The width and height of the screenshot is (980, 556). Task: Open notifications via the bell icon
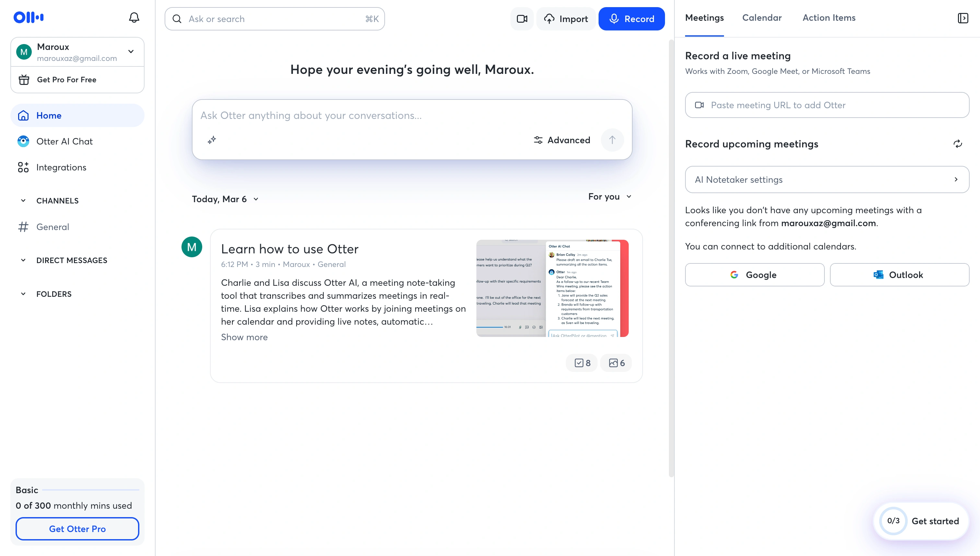tap(134, 17)
